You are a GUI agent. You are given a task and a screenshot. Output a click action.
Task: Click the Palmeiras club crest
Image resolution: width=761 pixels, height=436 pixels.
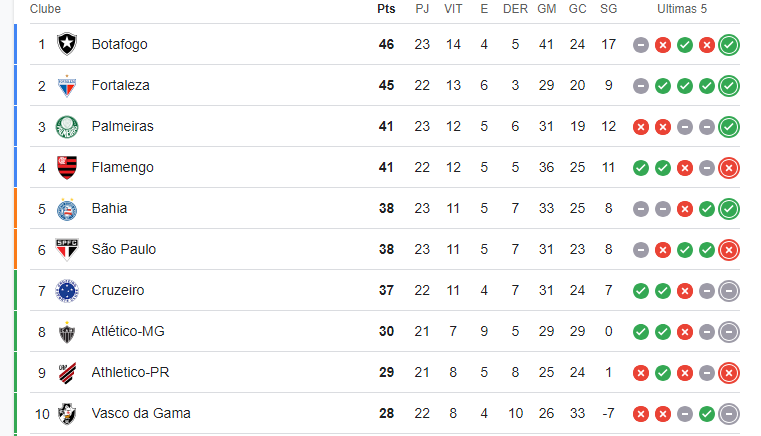tap(67, 127)
